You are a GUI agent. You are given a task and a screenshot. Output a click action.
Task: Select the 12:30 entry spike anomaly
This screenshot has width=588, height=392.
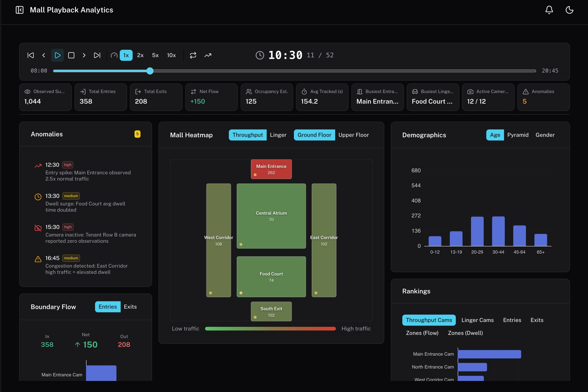pos(86,172)
